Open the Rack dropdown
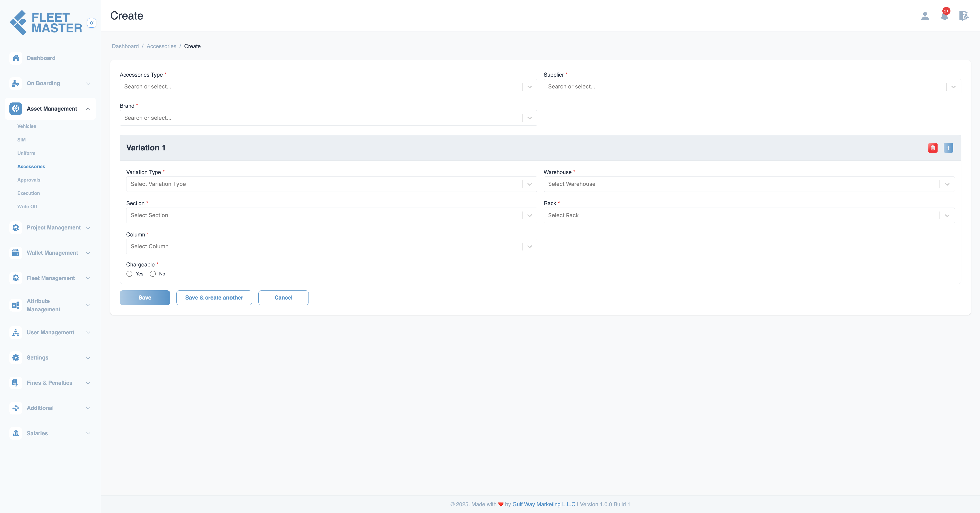Viewport: 980px width, 513px height. 749,215
